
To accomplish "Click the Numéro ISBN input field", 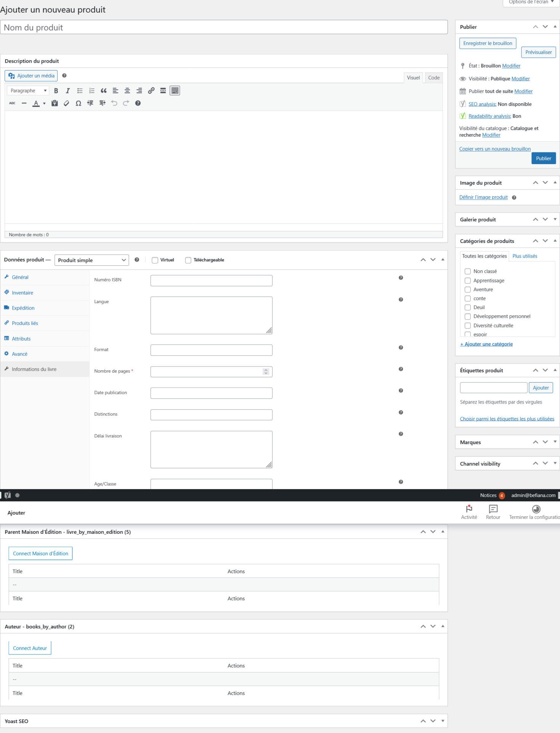I will point(211,281).
